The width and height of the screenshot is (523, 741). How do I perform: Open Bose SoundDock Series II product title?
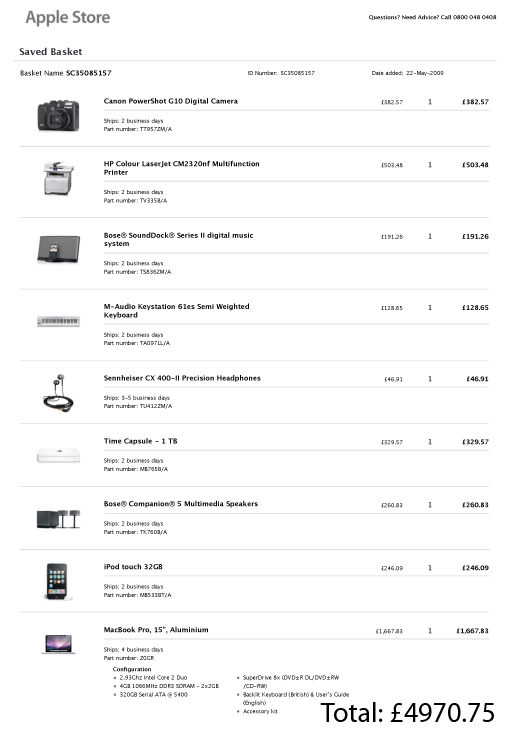[179, 239]
